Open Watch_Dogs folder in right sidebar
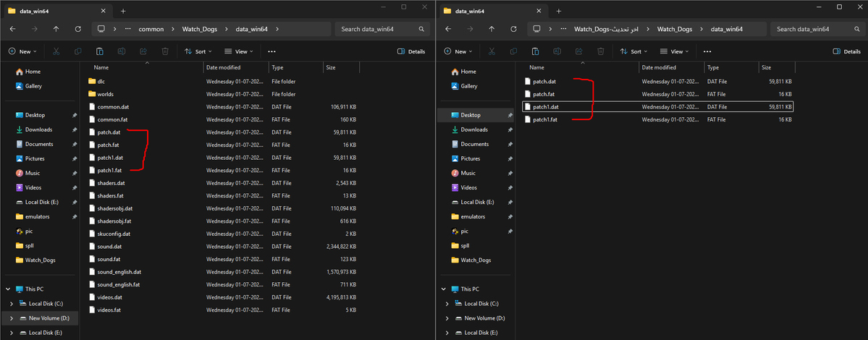This screenshot has height=340, width=868. (471, 260)
